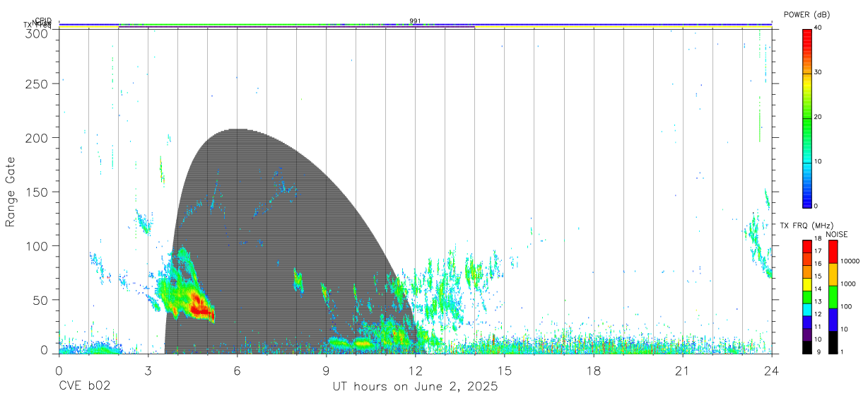Image resolution: width=868 pixels, height=401 pixels.
Task: Click the Range Gate axis title
Action: click(11, 192)
